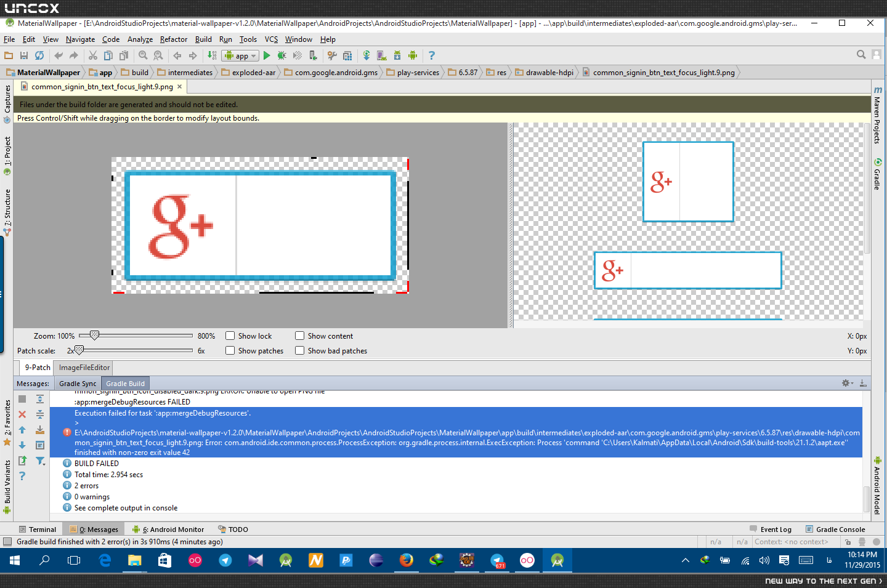Open Telegram from the taskbar
The width and height of the screenshot is (887, 588).
225,560
